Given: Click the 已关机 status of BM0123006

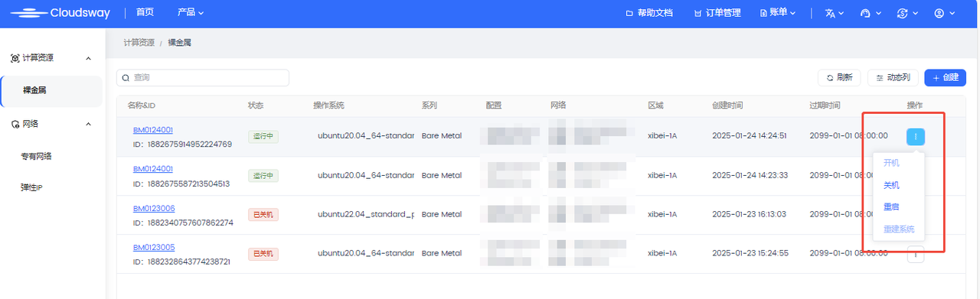Looking at the screenshot, I should [263, 215].
